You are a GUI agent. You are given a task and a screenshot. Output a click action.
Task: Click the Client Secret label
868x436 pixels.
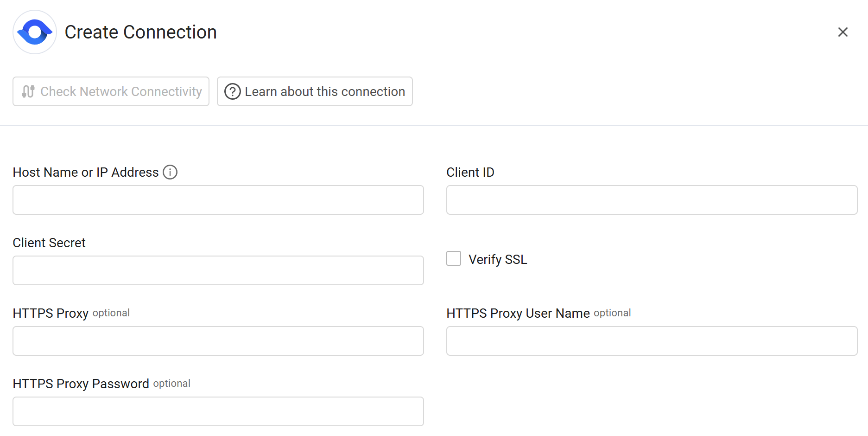click(49, 243)
